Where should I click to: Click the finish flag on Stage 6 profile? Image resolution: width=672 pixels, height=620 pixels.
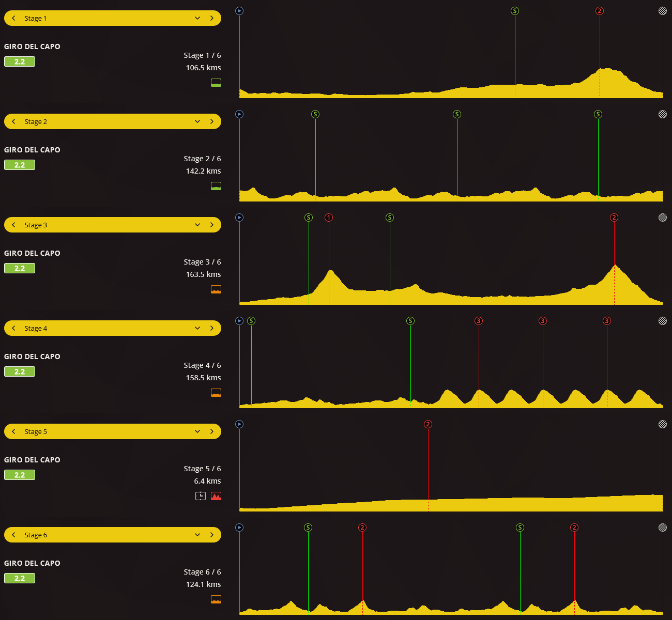coord(663,528)
